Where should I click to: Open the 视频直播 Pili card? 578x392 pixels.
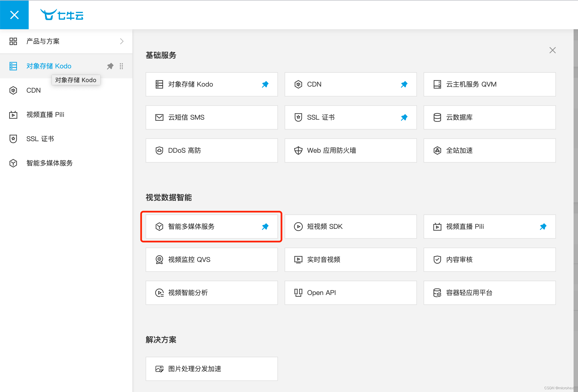(x=490, y=227)
